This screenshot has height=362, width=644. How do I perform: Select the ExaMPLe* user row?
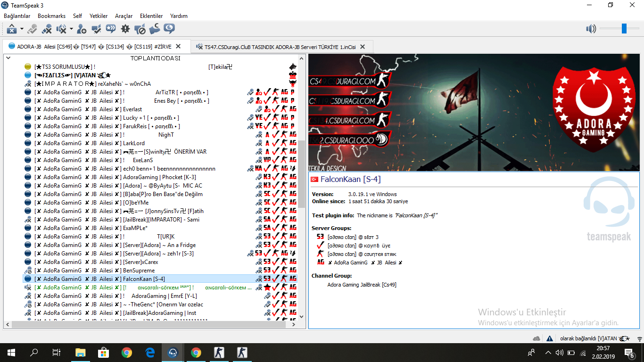[160, 228]
